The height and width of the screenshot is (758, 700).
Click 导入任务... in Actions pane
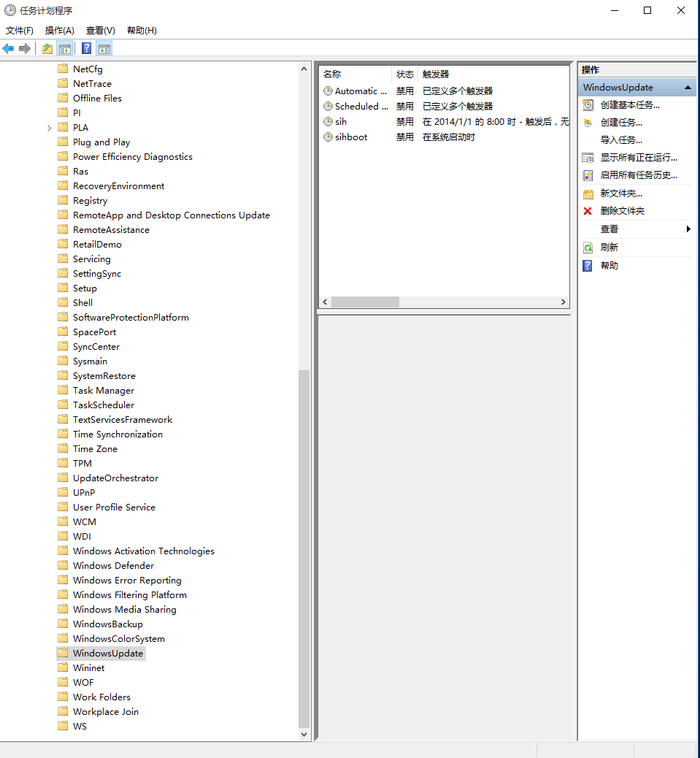click(x=621, y=140)
